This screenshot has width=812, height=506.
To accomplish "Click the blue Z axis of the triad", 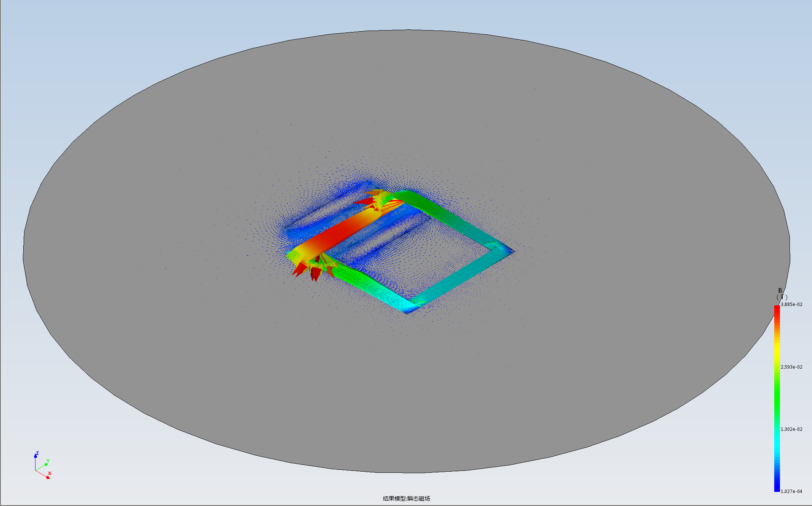I will [36, 461].
